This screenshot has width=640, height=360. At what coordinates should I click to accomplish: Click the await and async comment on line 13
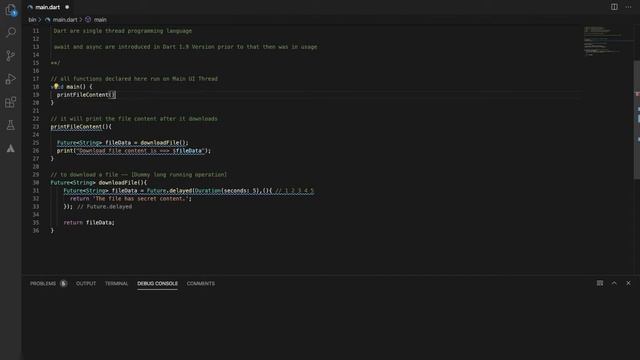(x=185, y=47)
